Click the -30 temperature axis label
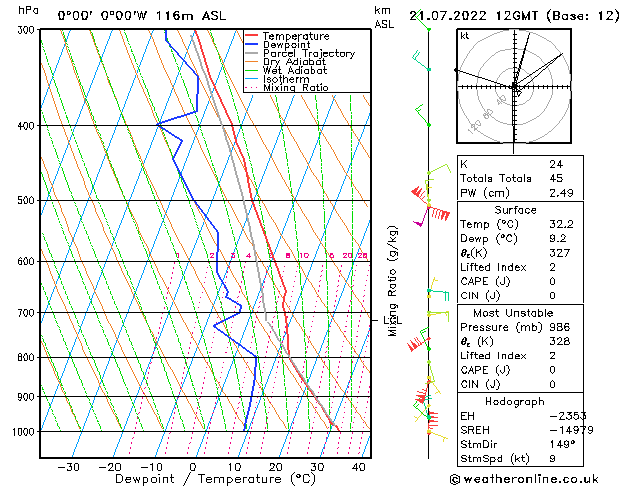Viewport: 629px width, 486px height. tap(68, 468)
